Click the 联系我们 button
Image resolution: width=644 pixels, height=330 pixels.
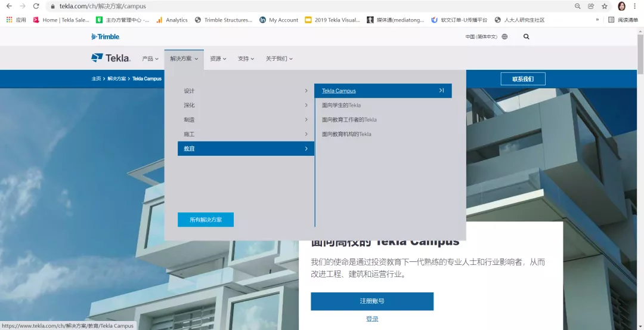523,79
